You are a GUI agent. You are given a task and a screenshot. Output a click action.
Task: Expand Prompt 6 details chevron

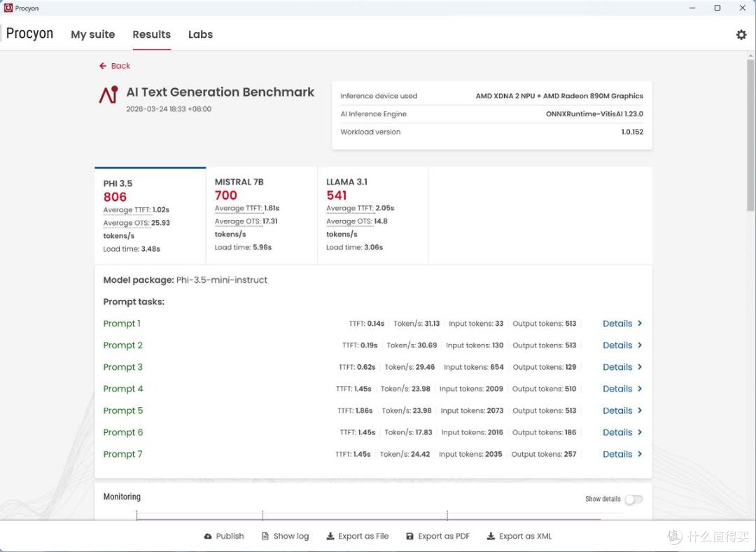[x=640, y=432]
